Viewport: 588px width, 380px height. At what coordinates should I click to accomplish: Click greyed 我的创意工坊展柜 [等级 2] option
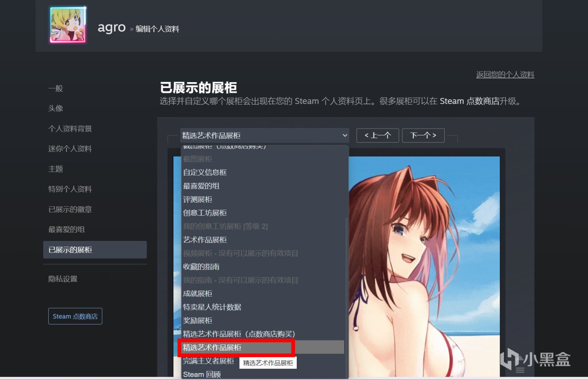262,226
